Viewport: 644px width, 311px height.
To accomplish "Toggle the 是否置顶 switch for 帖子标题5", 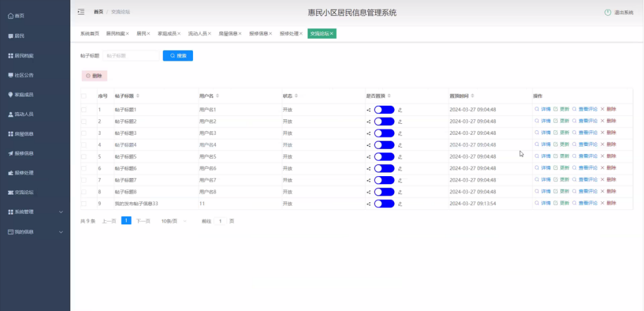I will [384, 156].
